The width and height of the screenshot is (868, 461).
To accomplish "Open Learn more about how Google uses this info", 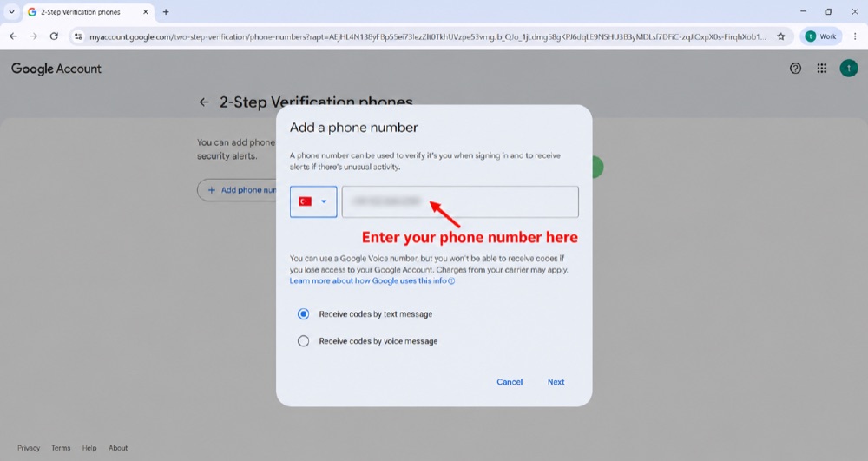I will (372, 280).
